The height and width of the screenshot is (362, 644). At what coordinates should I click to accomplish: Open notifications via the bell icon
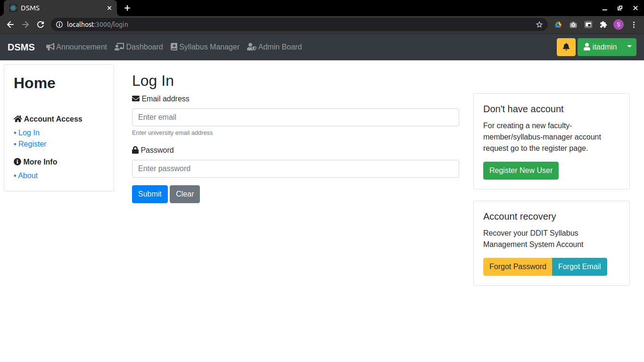(566, 47)
